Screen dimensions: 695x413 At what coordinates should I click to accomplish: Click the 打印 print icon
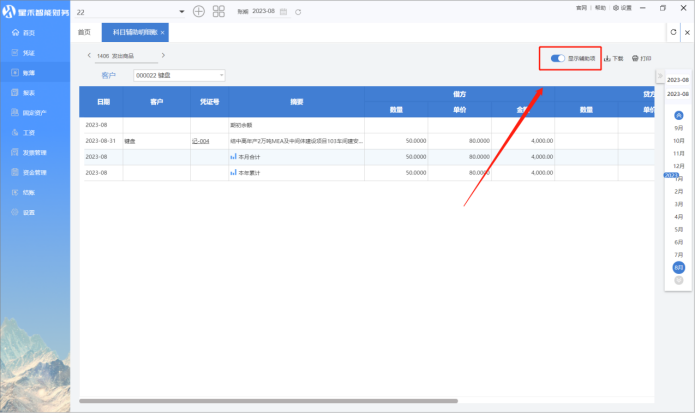point(635,59)
